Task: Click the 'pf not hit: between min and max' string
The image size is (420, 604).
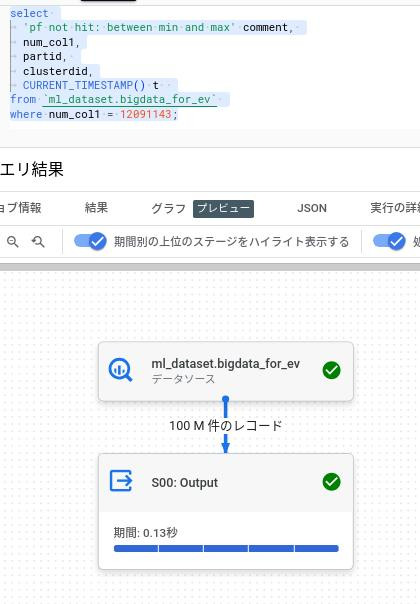Action: (x=129, y=28)
